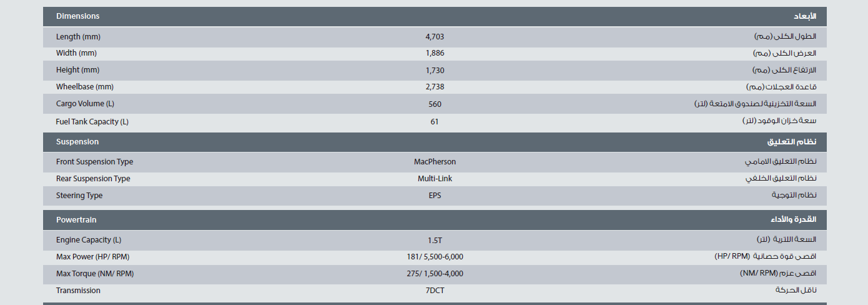The image size is (868, 305).
Task: Click the MacPherson suspension value
Action: pyautogui.click(x=435, y=162)
